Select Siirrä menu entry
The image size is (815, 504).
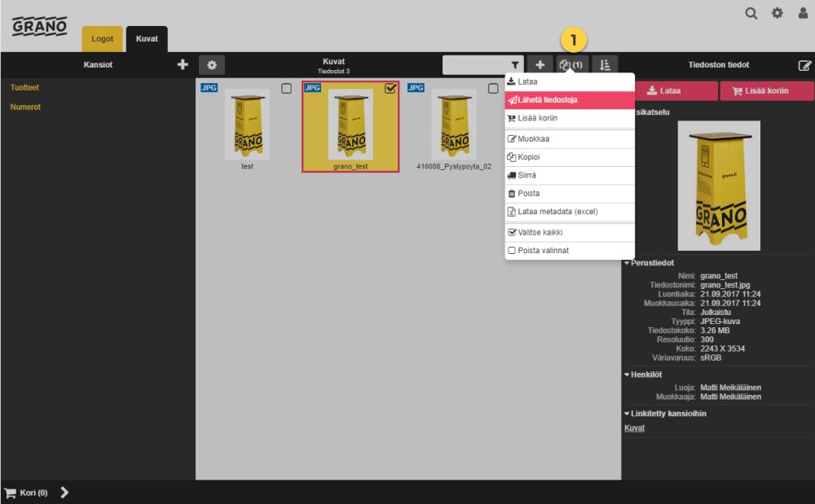(570, 175)
